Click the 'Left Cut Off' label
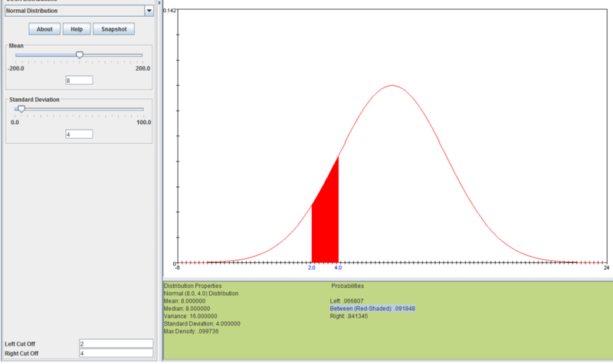Screen dimensions: 613x364 click(20, 344)
